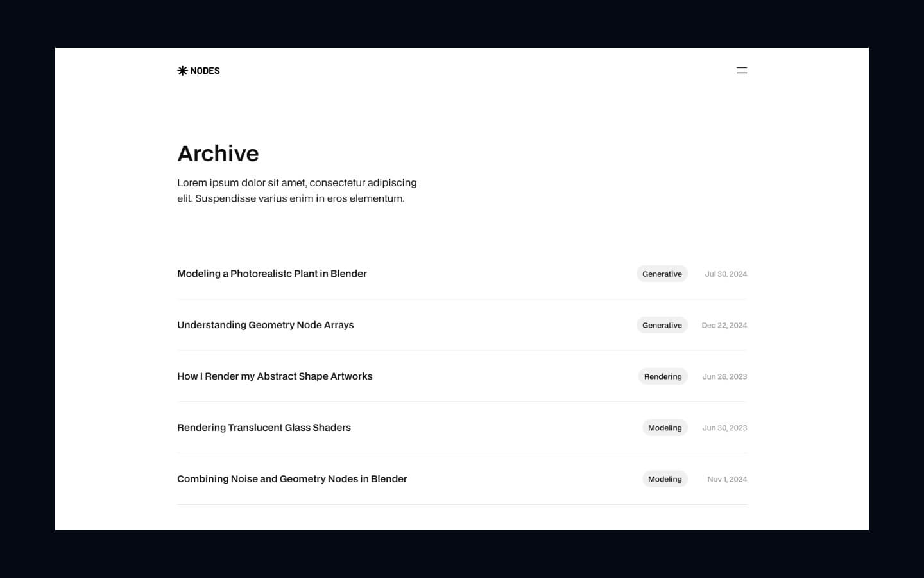Open the hamburger navigation menu
924x578 pixels.
(742, 70)
